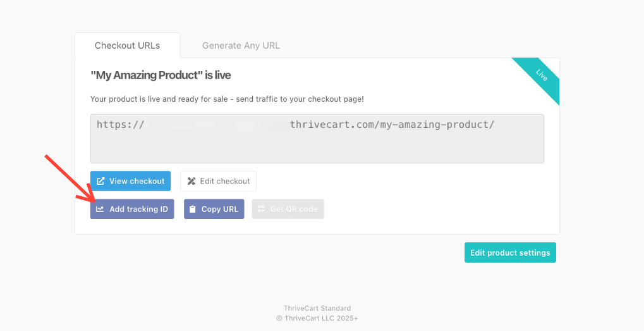
Task: Click the "My Amazing Product" is live heading
Action: (x=161, y=75)
